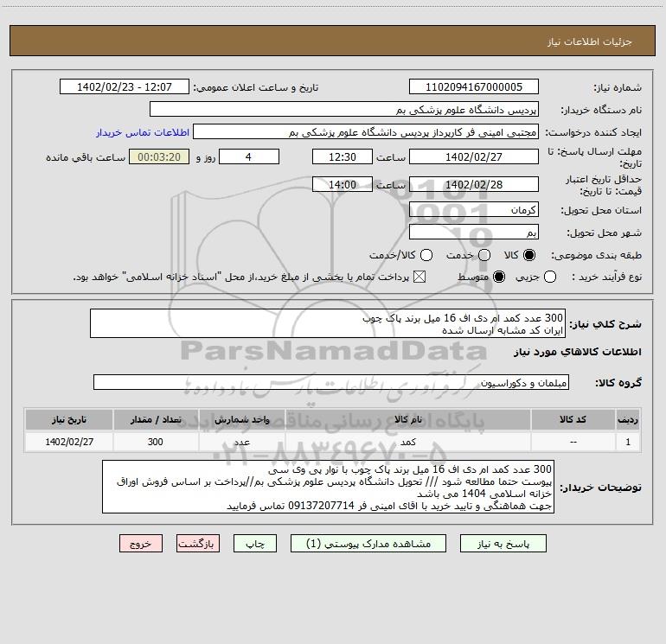
Task: Click the تاریخ نیاز column header
Action: (x=69, y=420)
